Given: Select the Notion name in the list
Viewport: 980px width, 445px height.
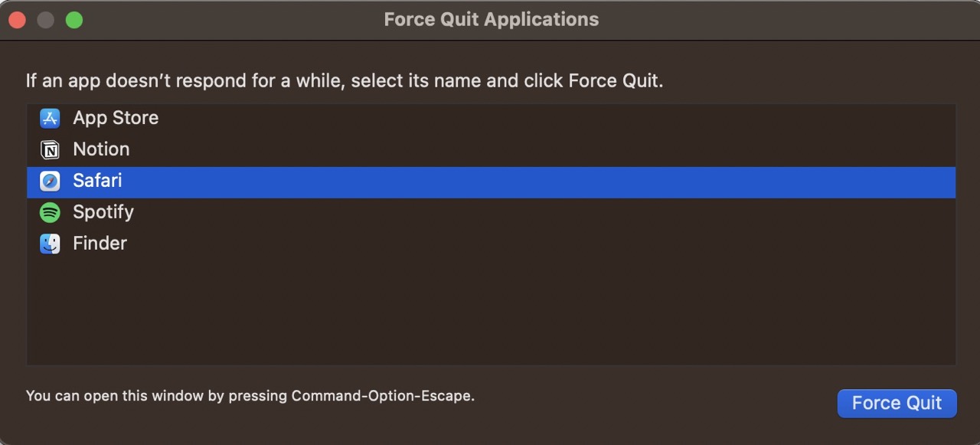Looking at the screenshot, I should click(101, 149).
